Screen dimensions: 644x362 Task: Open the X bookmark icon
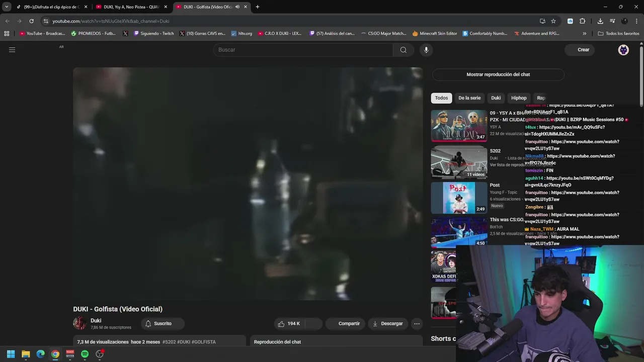point(125,34)
